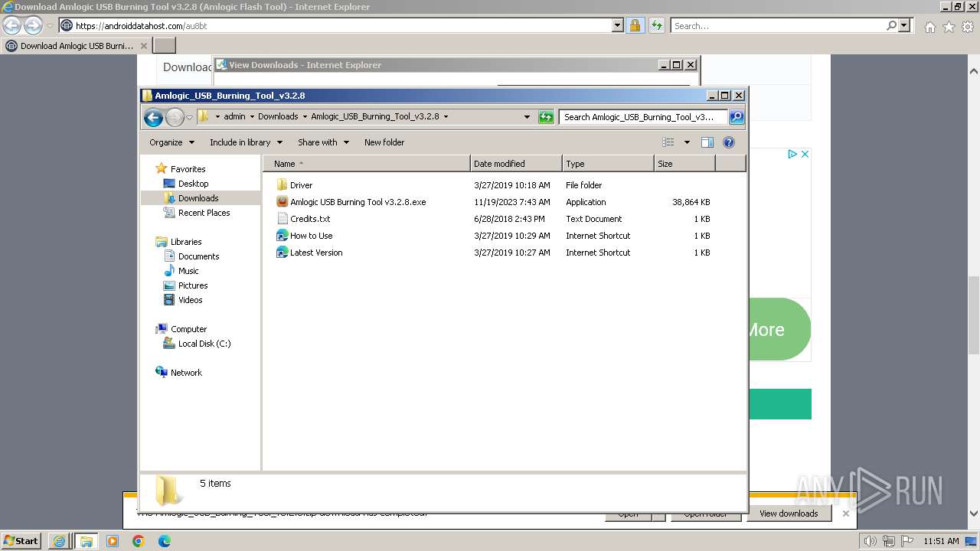Expand the view options dropdown arrow
Screen dimensions: 980x551
tap(687, 142)
